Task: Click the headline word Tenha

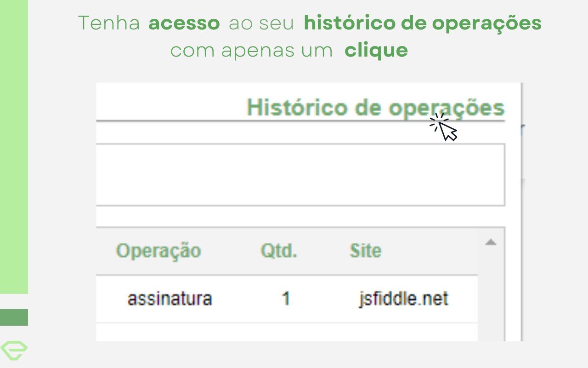Action: pyautogui.click(x=109, y=23)
